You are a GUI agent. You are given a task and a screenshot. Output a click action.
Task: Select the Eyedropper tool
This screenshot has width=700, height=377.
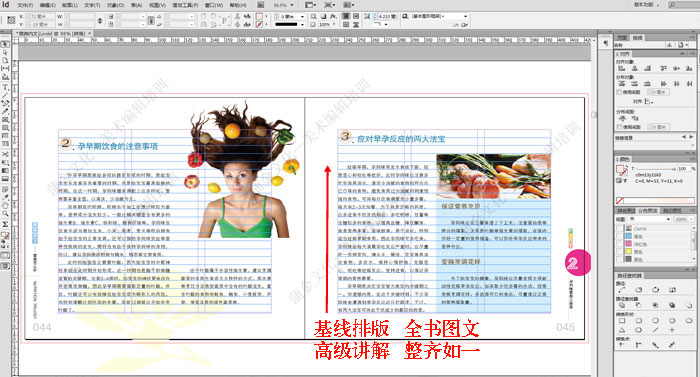5,197
